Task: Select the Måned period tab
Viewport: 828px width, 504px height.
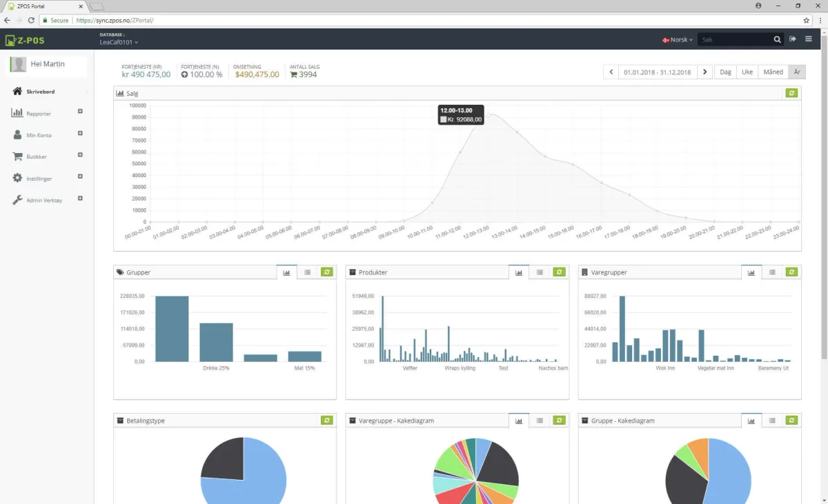Action: tap(773, 72)
